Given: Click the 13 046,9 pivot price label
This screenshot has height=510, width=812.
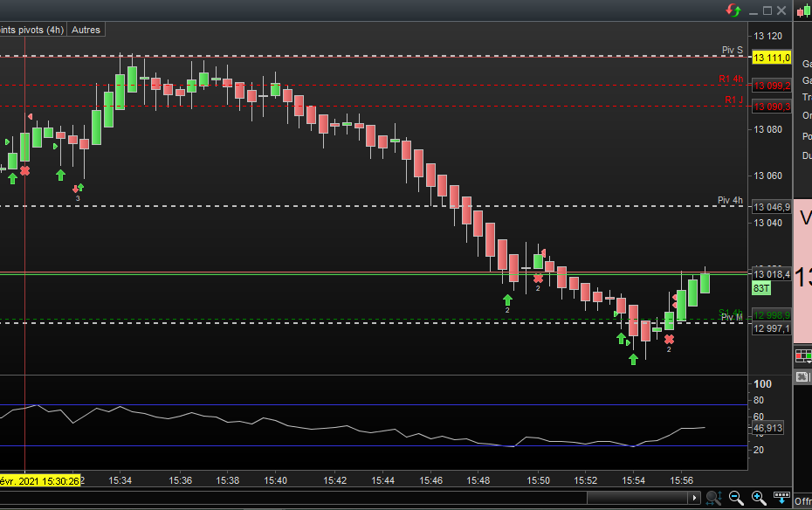Looking at the screenshot, I should pyautogui.click(x=772, y=207).
